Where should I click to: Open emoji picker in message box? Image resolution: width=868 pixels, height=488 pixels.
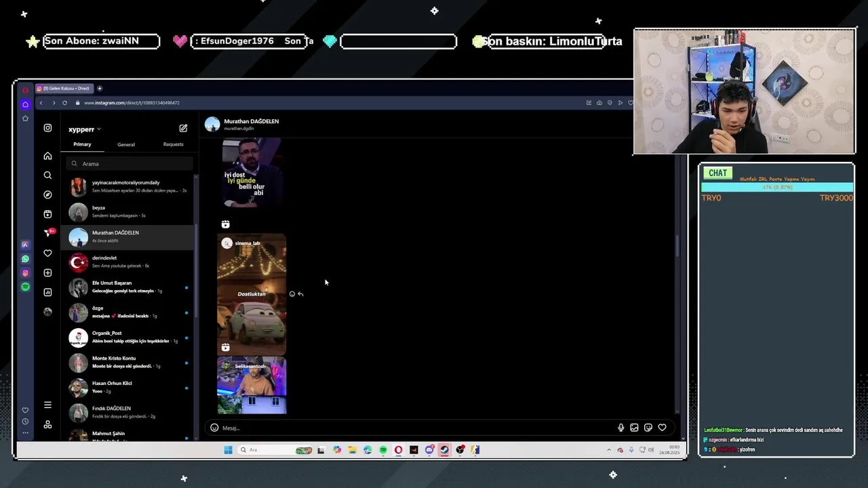coord(214,428)
